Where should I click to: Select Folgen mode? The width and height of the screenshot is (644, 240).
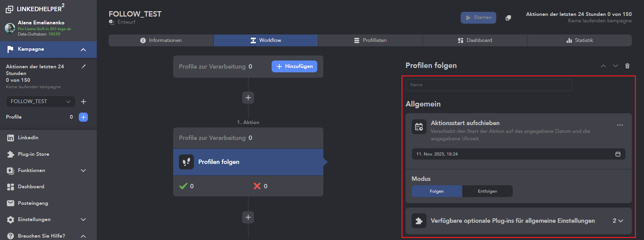437,191
